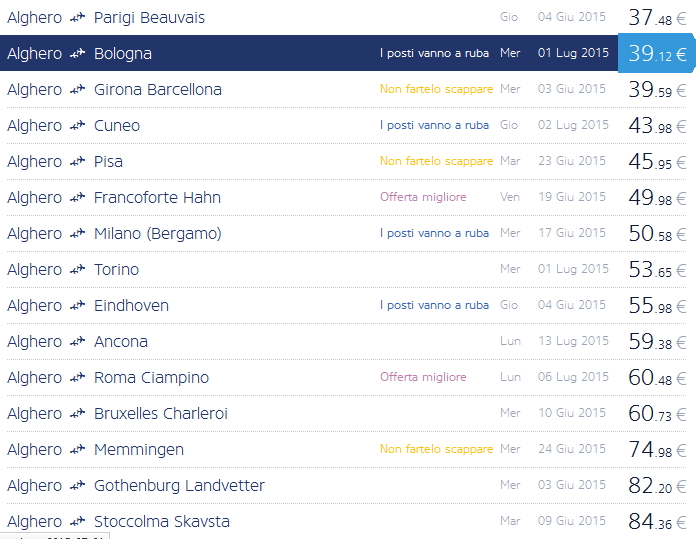Select the 84.36 € Stoccolma Skavsta price
The width and height of the screenshot is (696, 539).
click(x=656, y=521)
